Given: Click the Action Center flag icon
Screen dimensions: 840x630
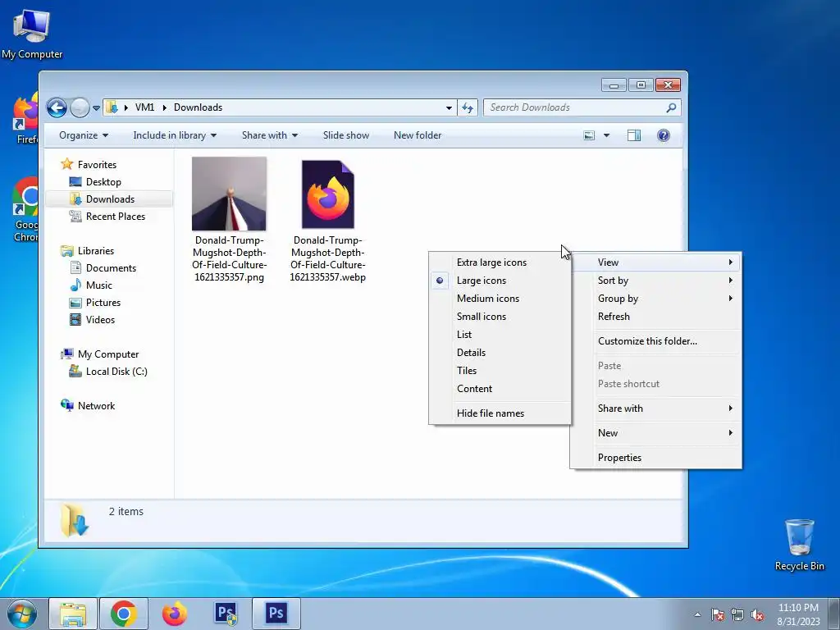Looking at the screenshot, I should pyautogui.click(x=718, y=614).
